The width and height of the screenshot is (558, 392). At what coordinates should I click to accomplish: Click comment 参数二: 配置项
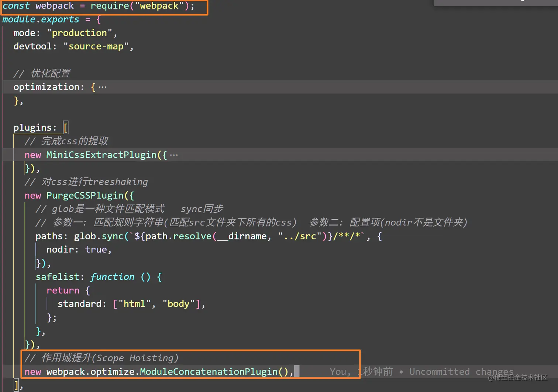[x=388, y=223]
